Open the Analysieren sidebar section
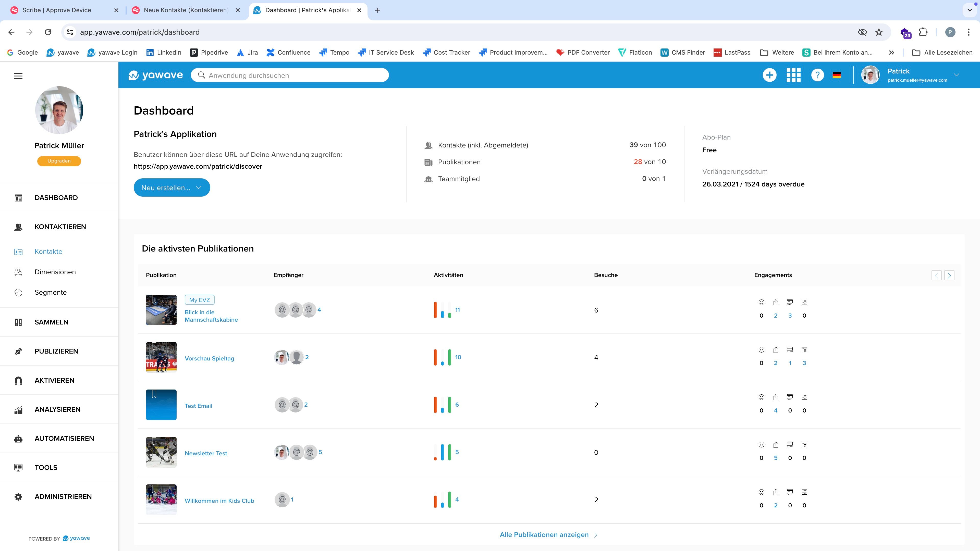Viewport: 980px width, 551px height. pos(57,409)
